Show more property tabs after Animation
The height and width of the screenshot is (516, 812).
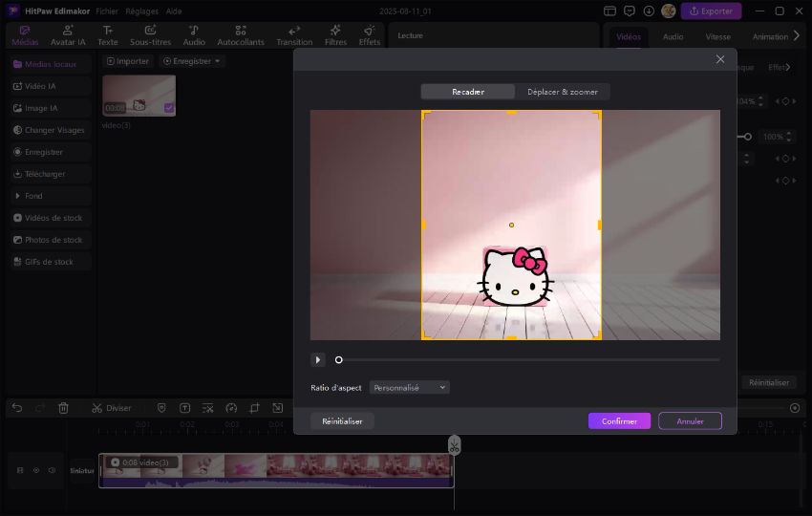(x=797, y=35)
